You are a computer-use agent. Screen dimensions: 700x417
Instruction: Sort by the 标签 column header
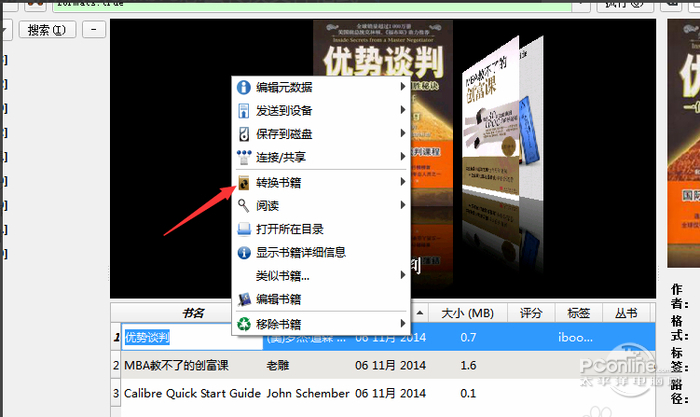[x=579, y=313]
